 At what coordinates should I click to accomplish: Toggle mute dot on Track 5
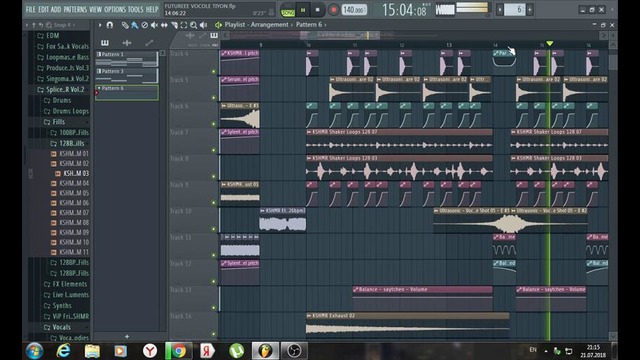point(213,98)
